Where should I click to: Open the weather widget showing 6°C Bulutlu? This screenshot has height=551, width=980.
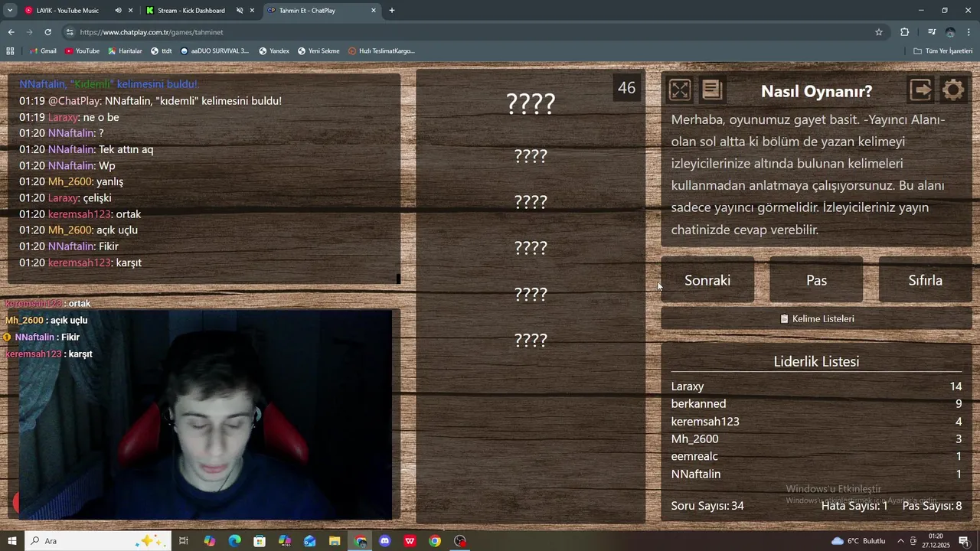858,541
